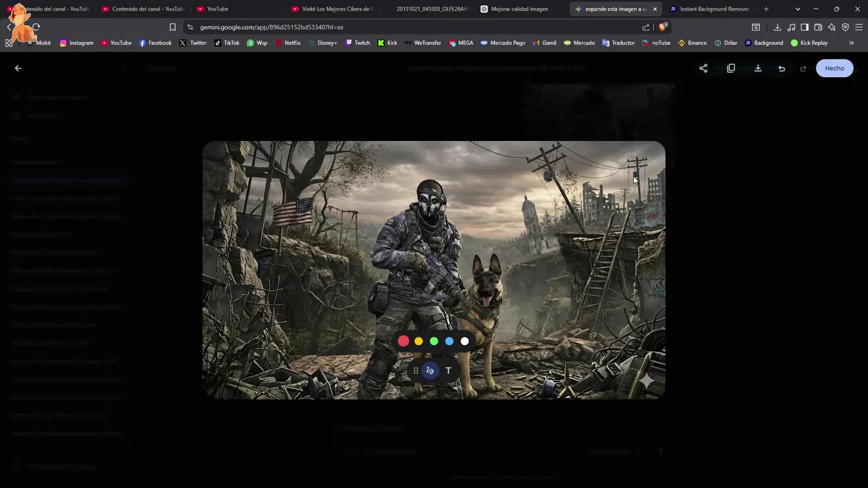Open the Netflix bookmark
The height and width of the screenshot is (488, 868).
tap(288, 43)
